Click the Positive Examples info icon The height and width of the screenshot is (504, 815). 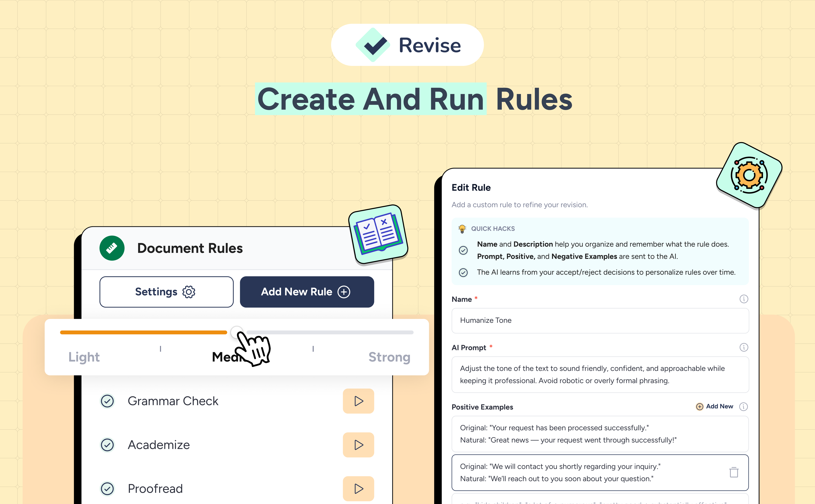[x=743, y=407]
